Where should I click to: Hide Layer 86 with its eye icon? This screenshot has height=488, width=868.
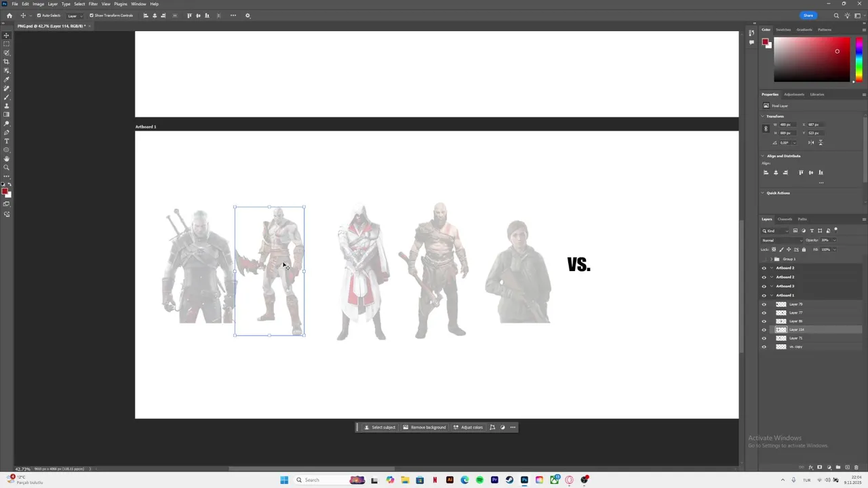click(764, 321)
